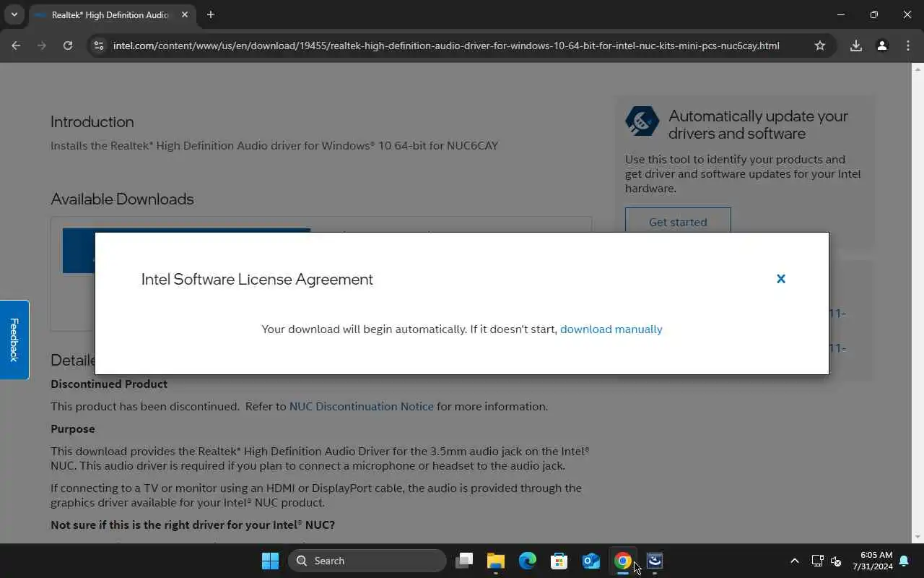The width and height of the screenshot is (924, 578).
Task: Click the taskbar Search box
Action: [x=367, y=561]
